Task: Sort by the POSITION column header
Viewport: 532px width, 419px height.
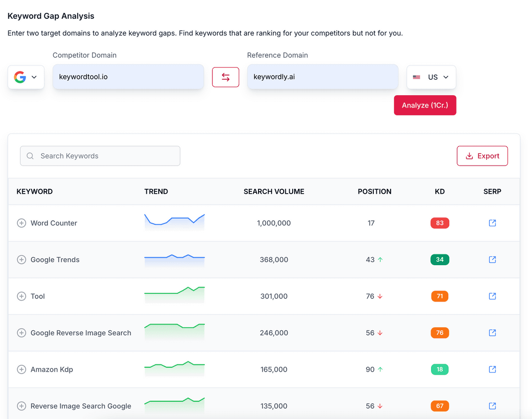Action: point(374,191)
